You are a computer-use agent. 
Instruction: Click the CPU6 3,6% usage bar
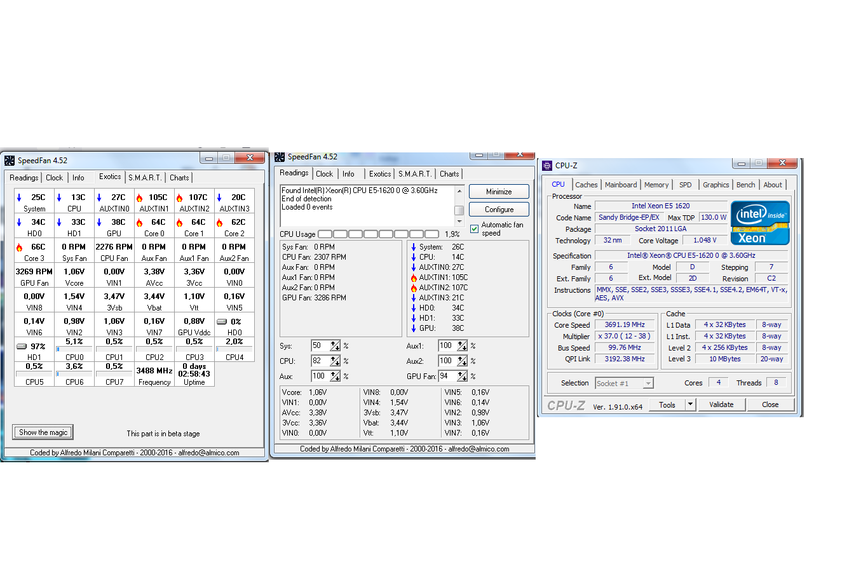tap(74, 374)
